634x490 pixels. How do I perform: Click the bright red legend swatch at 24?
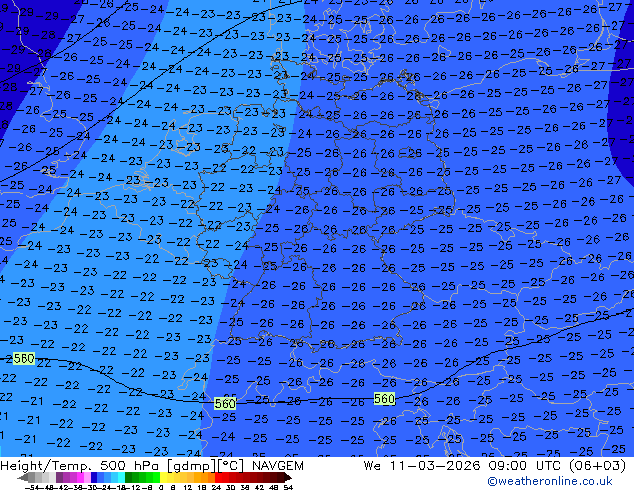[x=218, y=477]
